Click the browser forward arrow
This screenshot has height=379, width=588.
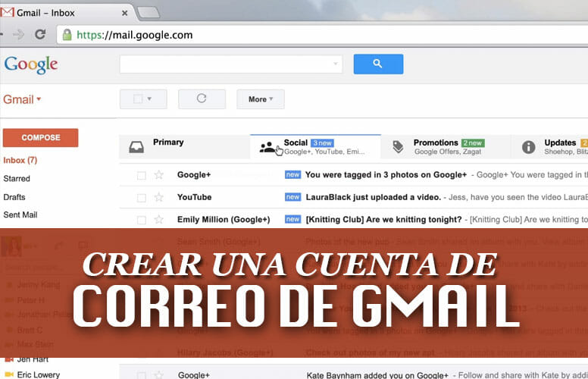tap(18, 35)
